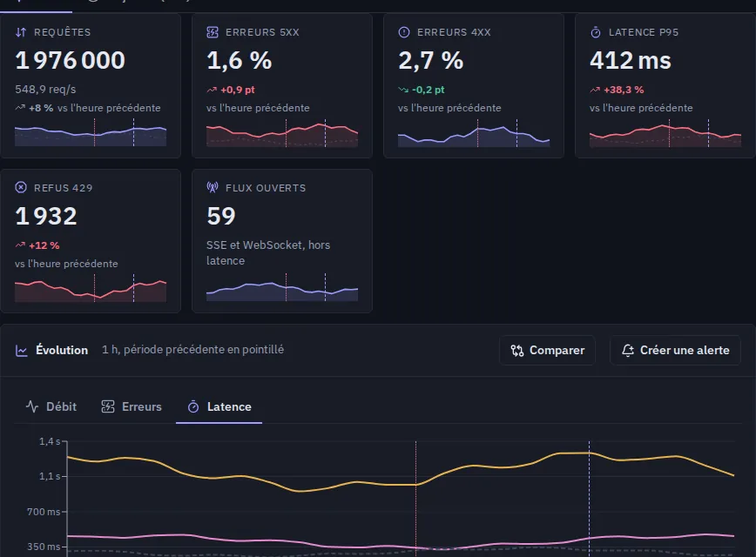
Task: Switch to the Erreurs tab
Action: (x=132, y=406)
